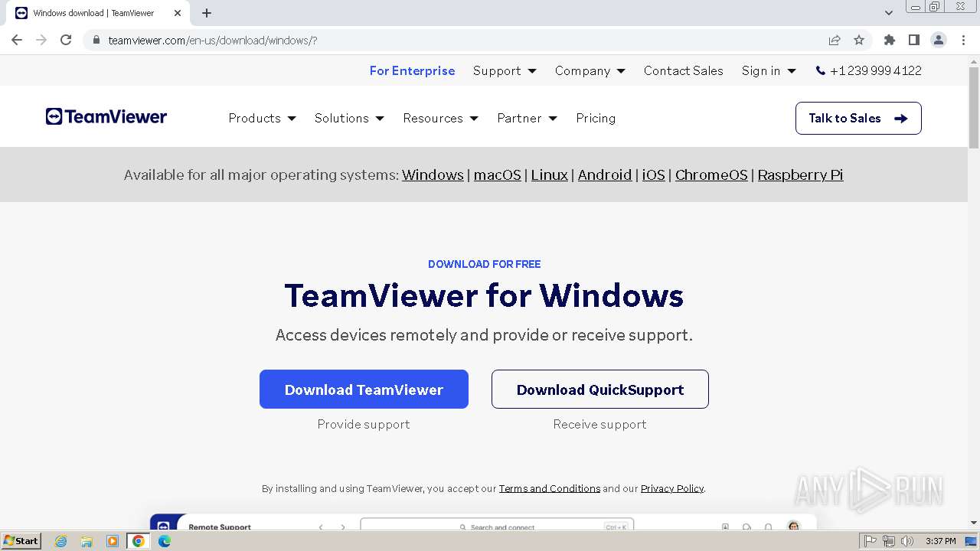The height and width of the screenshot is (551, 980).
Task: Open File Explorer from taskbar
Action: click(x=87, y=541)
